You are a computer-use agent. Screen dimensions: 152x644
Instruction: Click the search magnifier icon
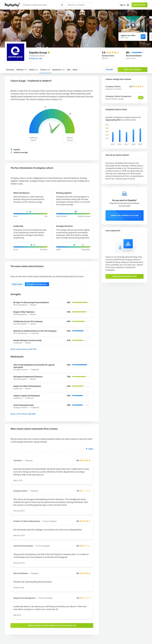point(62,5)
